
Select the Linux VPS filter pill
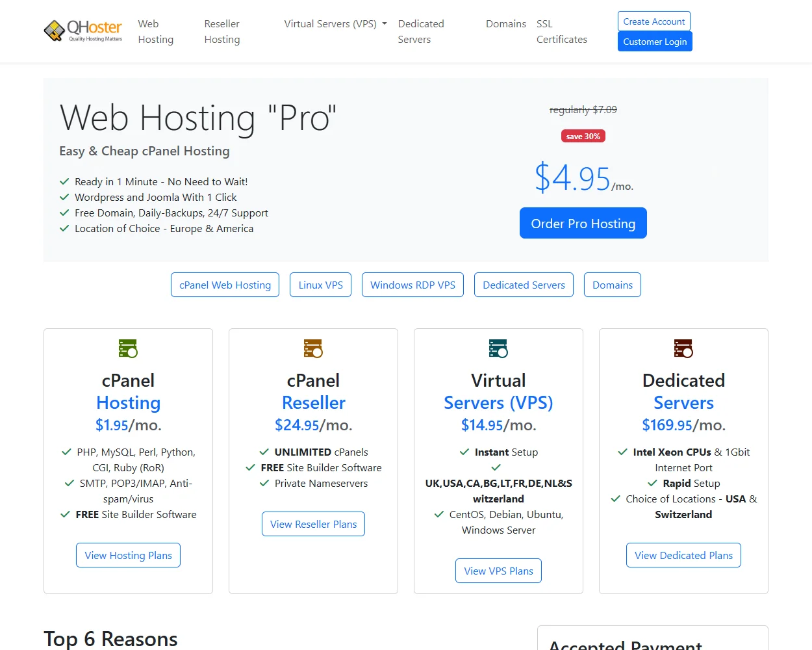320,285
